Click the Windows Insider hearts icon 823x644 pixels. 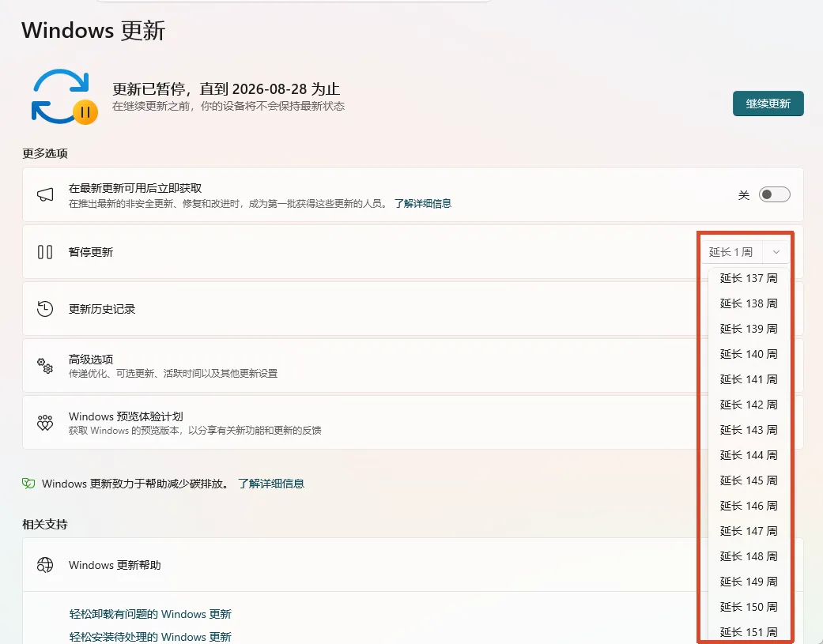pos(45,423)
